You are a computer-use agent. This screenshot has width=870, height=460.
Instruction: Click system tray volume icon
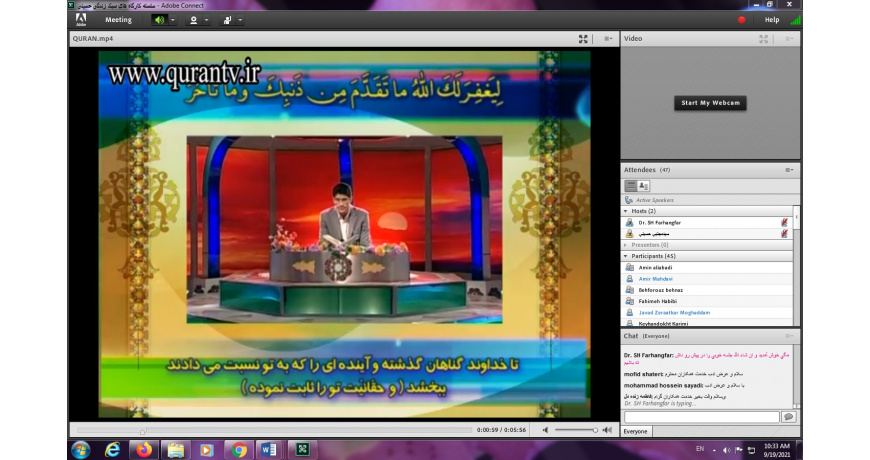coord(727,450)
